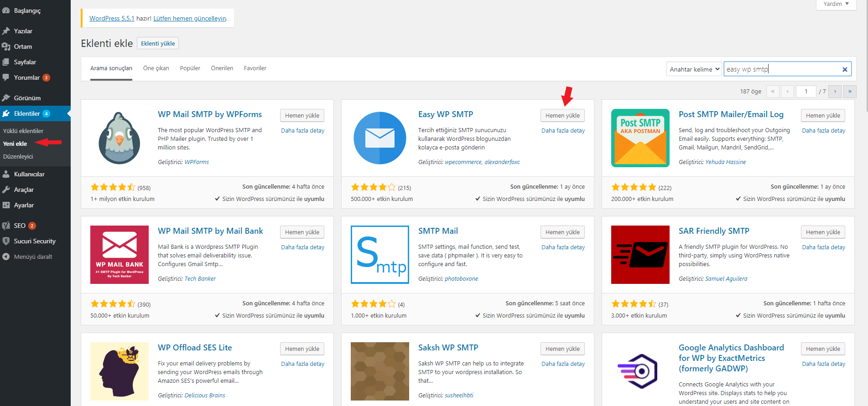Viewport: 868px width, 406px height.
Task: Install Easy WP SMTP with Hemen yükle
Action: click(x=562, y=116)
